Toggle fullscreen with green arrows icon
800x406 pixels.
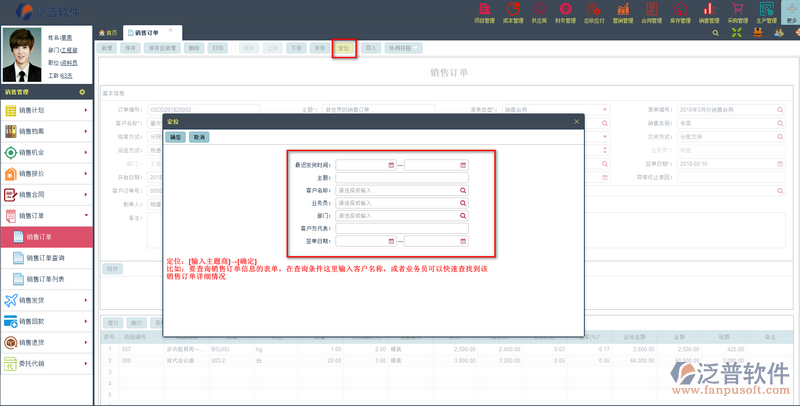click(x=737, y=33)
